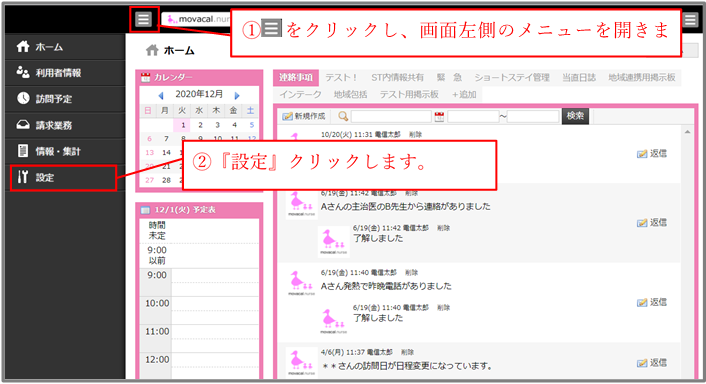
Task: Select December 5 in the calendar
Action: 251,125
